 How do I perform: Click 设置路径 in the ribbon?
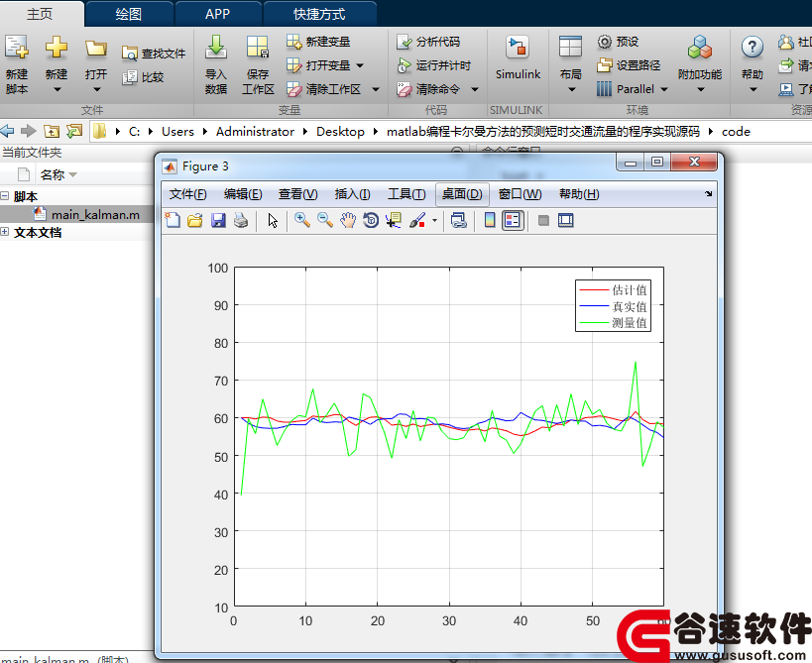pyautogui.click(x=629, y=65)
